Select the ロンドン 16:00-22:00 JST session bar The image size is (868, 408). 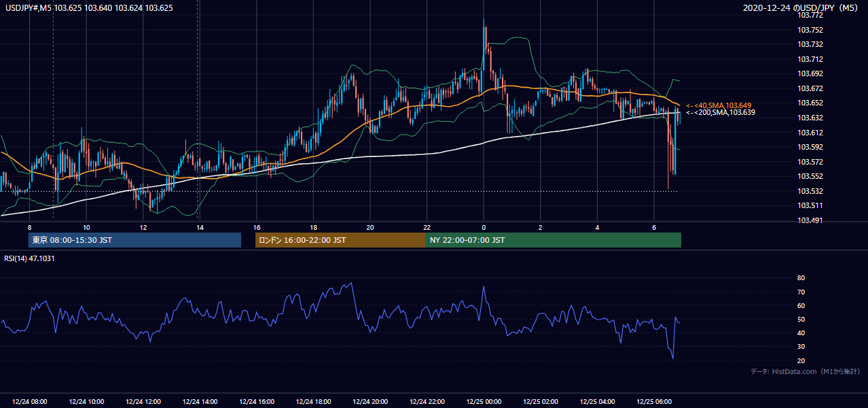click(x=340, y=240)
